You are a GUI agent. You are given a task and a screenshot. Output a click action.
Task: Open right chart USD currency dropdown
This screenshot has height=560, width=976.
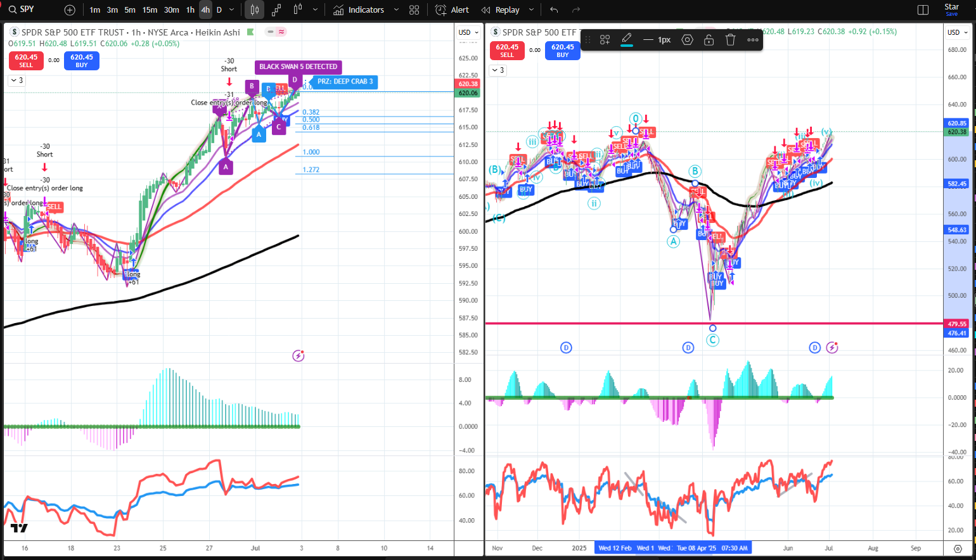958,32
